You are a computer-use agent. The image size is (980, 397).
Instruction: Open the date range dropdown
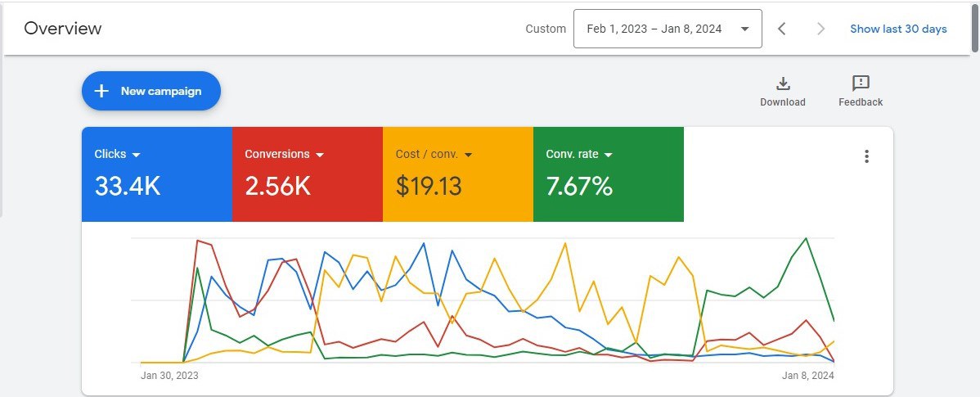click(668, 29)
